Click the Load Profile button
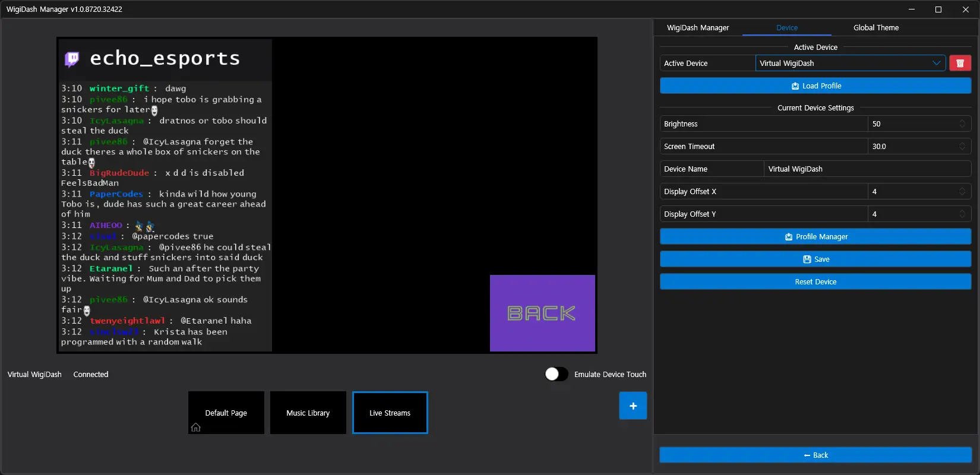980x475 pixels. click(x=815, y=86)
